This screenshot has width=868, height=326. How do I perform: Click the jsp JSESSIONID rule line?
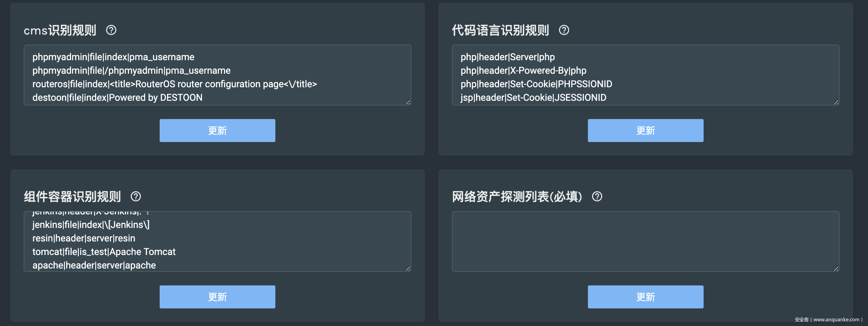tap(533, 98)
